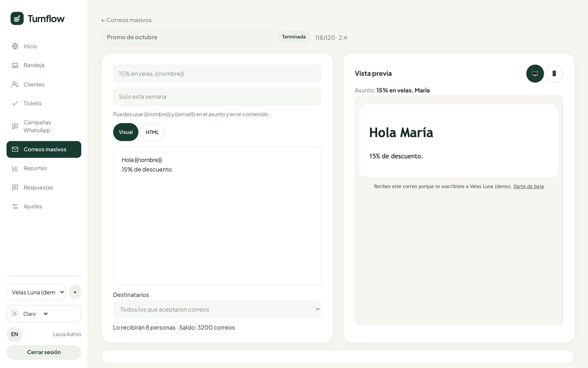Click the Correos masivos envelope icon
588x368 pixels.
point(15,149)
